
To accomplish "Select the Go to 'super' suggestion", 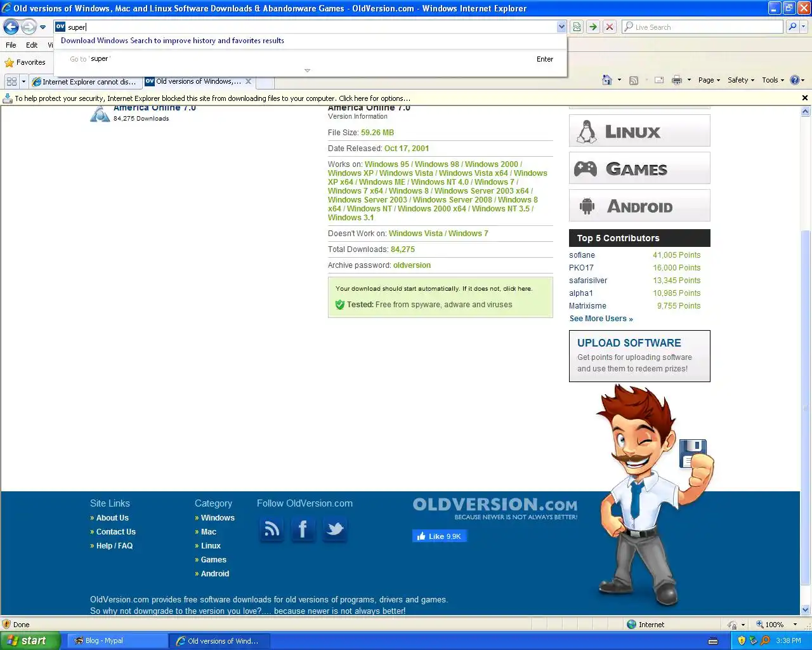I will click(x=311, y=59).
